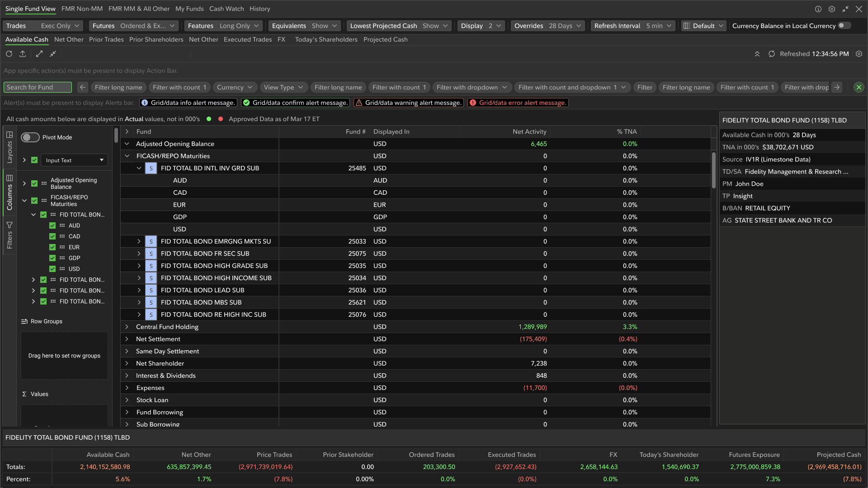Open the Projected Cash sub-tab
868x488 pixels.
[x=385, y=39]
